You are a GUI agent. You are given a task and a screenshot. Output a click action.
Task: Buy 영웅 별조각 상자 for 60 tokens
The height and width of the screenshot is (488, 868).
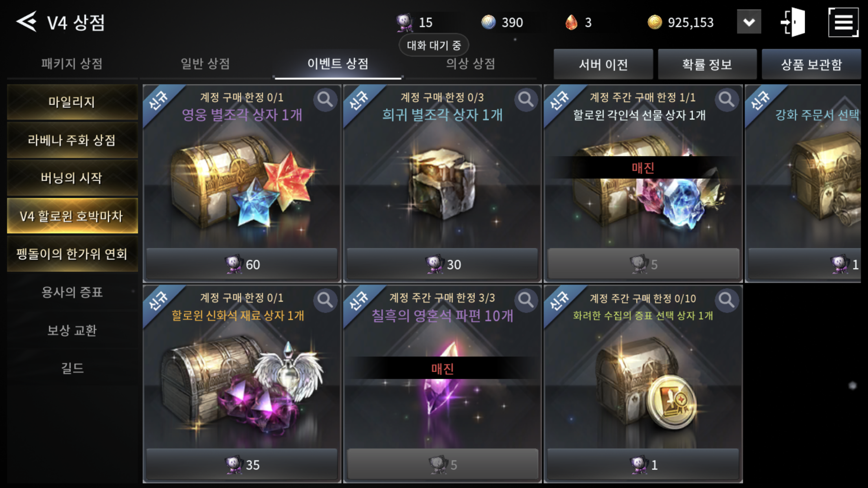click(242, 264)
